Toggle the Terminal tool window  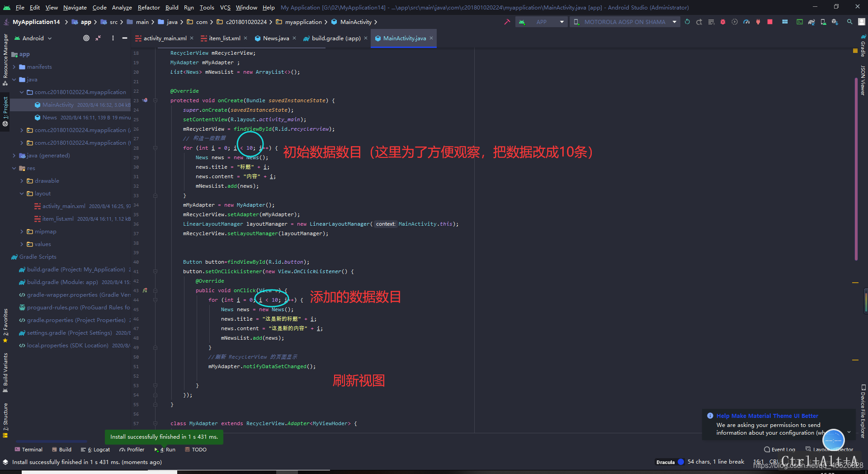point(28,450)
